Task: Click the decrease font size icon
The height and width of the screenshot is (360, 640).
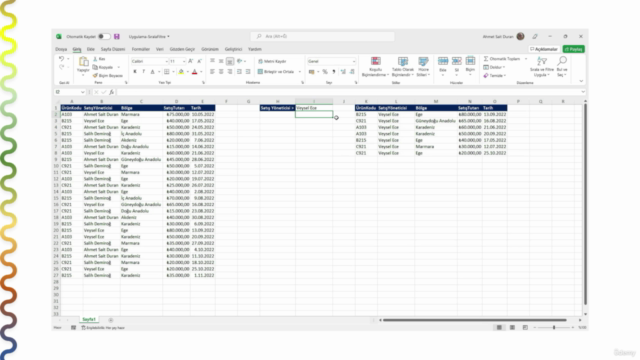Action: (x=199, y=61)
